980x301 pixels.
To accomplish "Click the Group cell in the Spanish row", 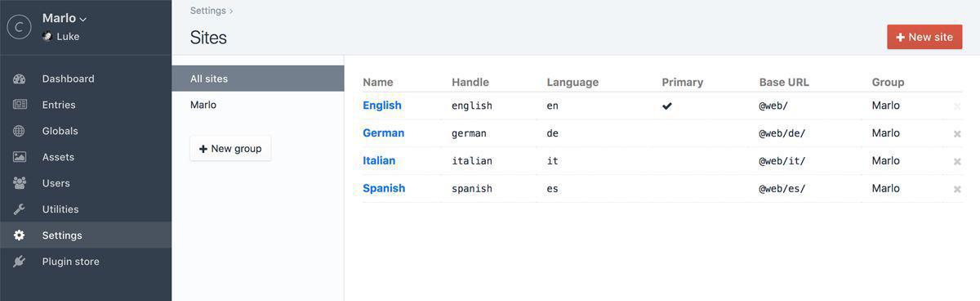I will [x=885, y=188].
